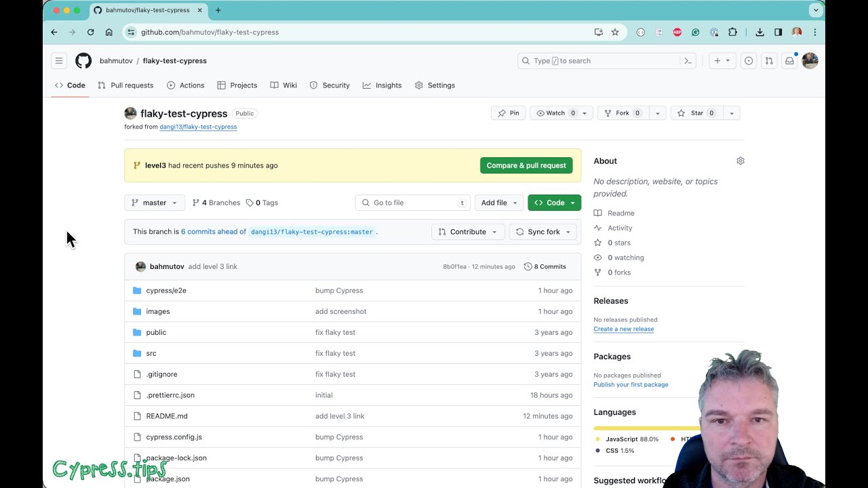The image size is (868, 488).
Task: Open the GitHub global navigation hamburger menu
Action: click(59, 61)
